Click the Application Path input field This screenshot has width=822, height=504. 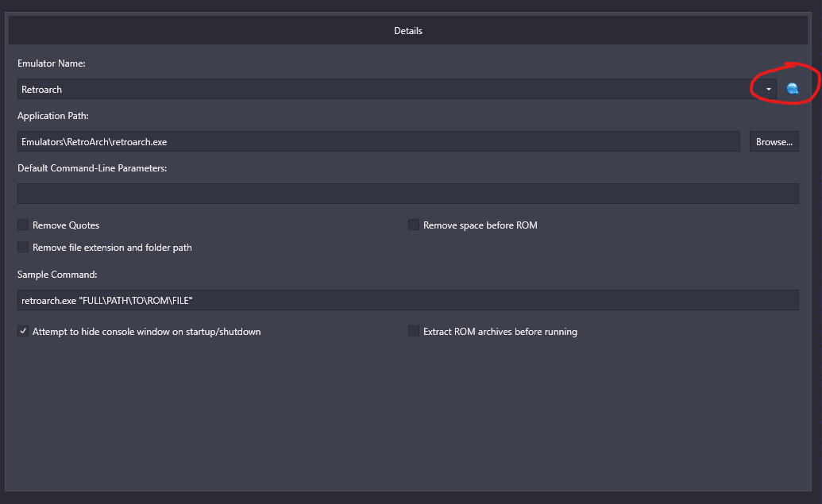click(379, 141)
